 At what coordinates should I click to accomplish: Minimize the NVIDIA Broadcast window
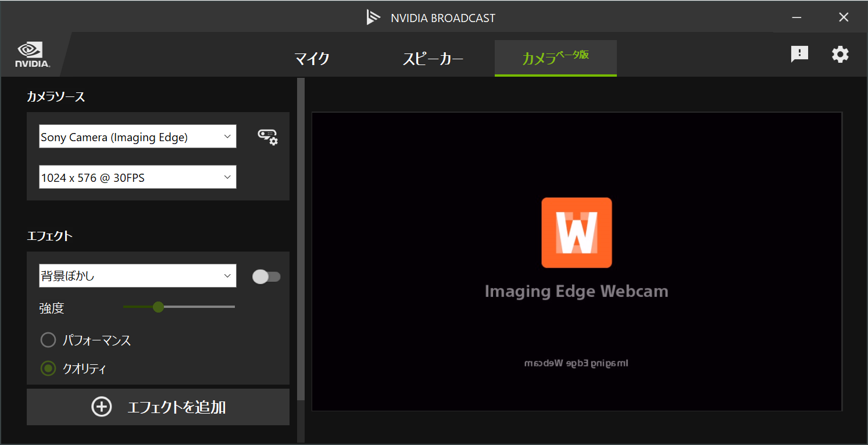point(797,17)
